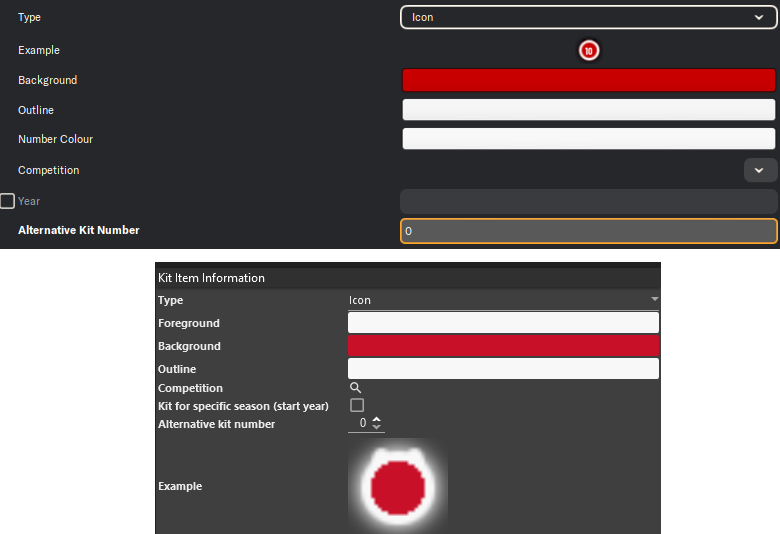
Task: Click the Foreground label
Action: (x=189, y=323)
